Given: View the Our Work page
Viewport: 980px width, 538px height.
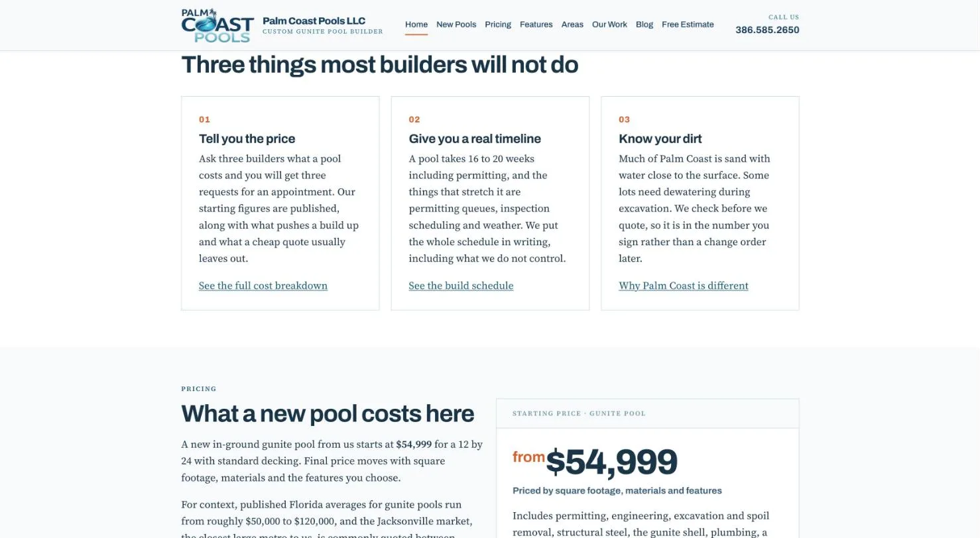Looking at the screenshot, I should (x=609, y=25).
